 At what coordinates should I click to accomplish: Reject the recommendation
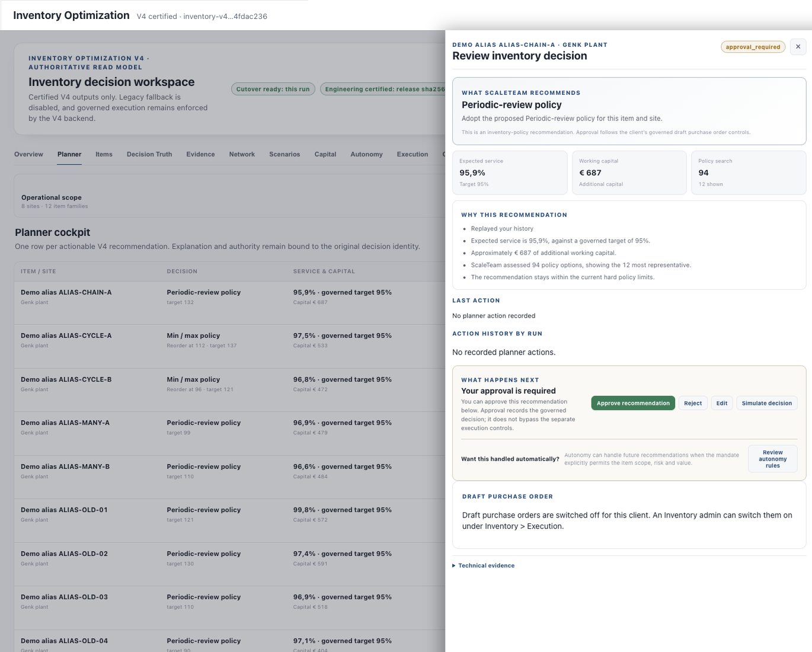pyautogui.click(x=693, y=403)
